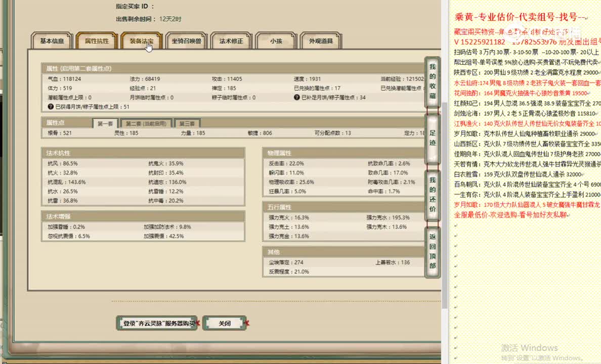Viewport: 601px width, 364px height.
Task: Open the 小孩 tab
Action: pyautogui.click(x=276, y=40)
